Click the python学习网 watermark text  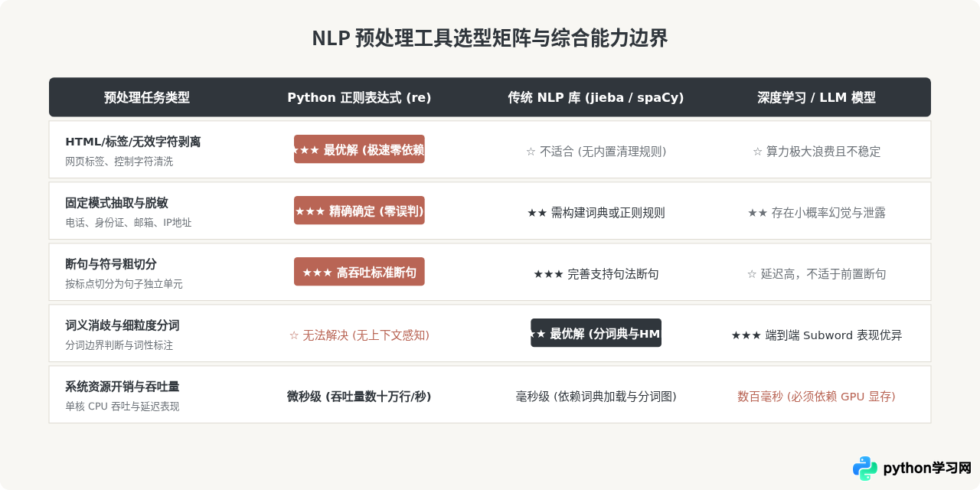(x=927, y=469)
